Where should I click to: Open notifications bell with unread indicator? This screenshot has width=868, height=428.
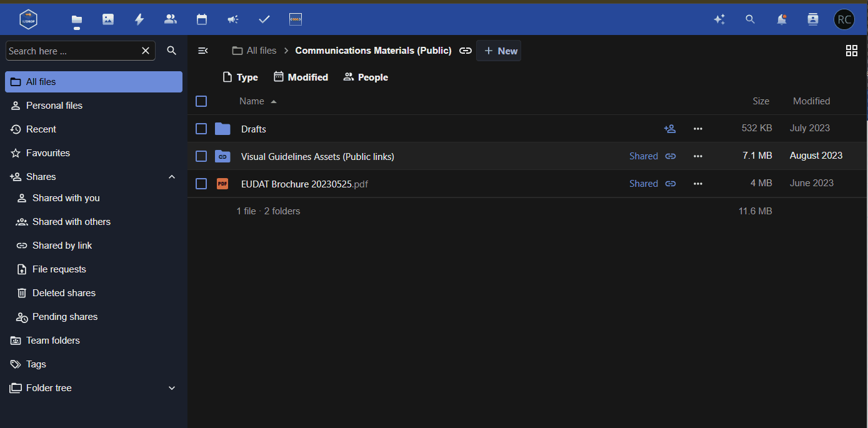pos(781,19)
